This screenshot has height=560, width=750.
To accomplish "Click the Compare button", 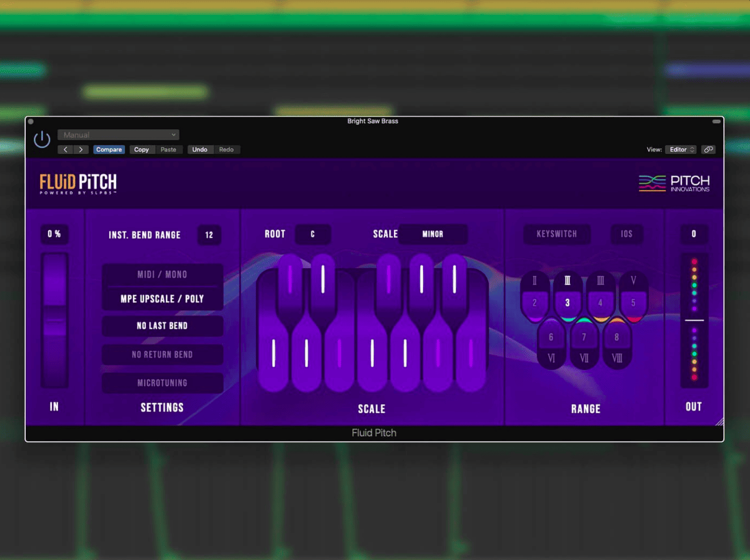I will coord(109,150).
